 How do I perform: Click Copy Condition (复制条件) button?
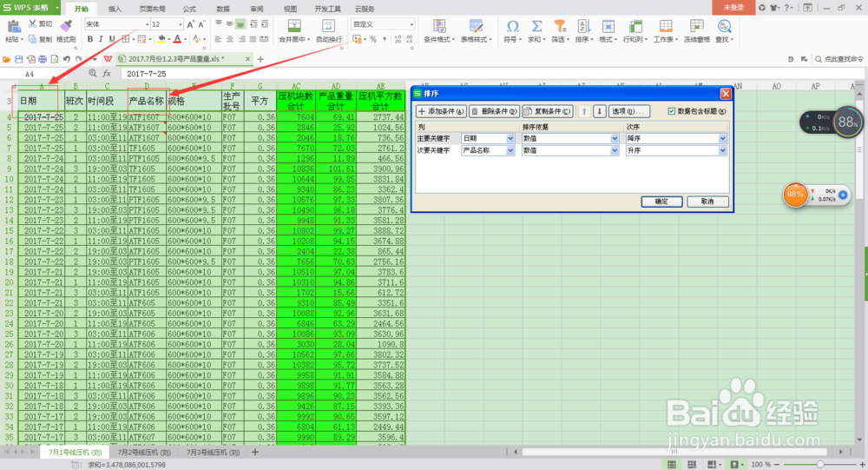click(548, 111)
